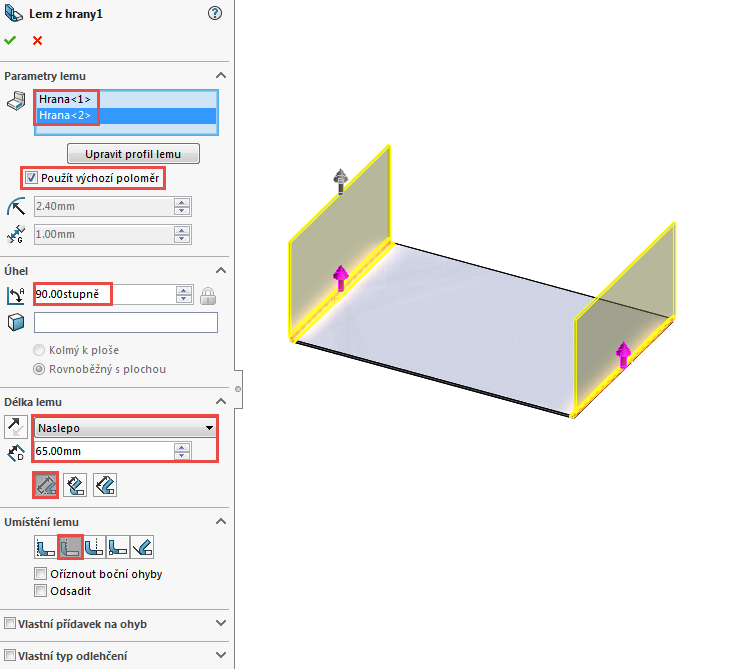Enable Vlastní typ odlehčení checkbox
This screenshot has height=669, width=750.
[x=10, y=655]
